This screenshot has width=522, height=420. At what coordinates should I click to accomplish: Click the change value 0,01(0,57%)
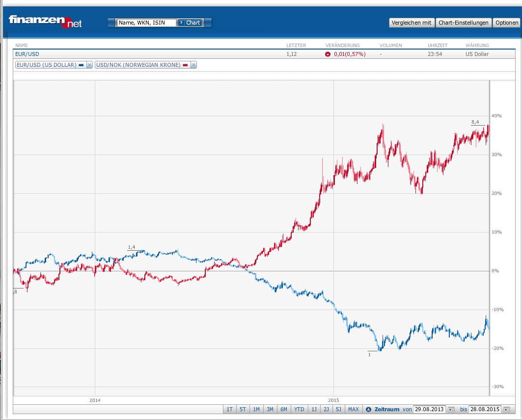[x=350, y=54]
